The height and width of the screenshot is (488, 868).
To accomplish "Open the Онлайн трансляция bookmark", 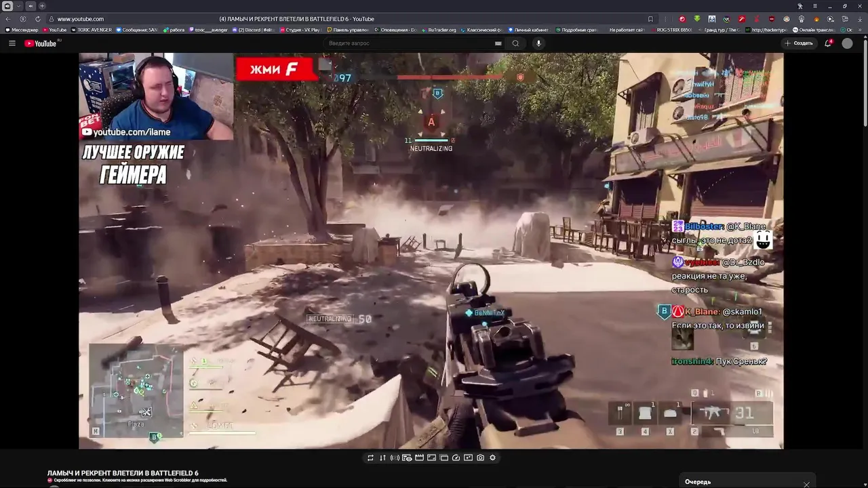I will coord(814,30).
